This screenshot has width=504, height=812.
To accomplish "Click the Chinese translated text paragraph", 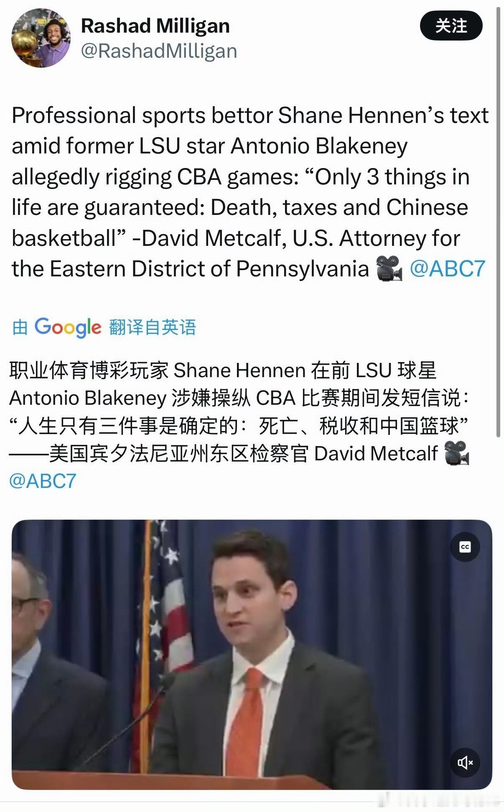I will [239, 426].
